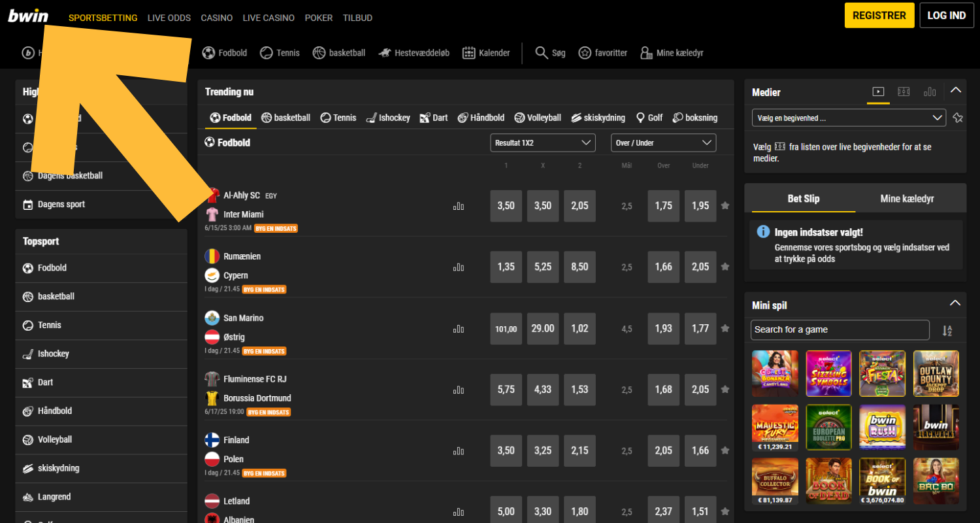Click the Søg magnifier icon
This screenshot has width=980, height=523.
click(542, 53)
